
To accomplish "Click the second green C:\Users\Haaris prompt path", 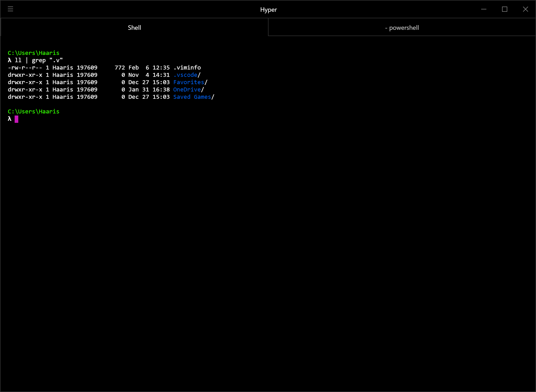I will coord(33,112).
